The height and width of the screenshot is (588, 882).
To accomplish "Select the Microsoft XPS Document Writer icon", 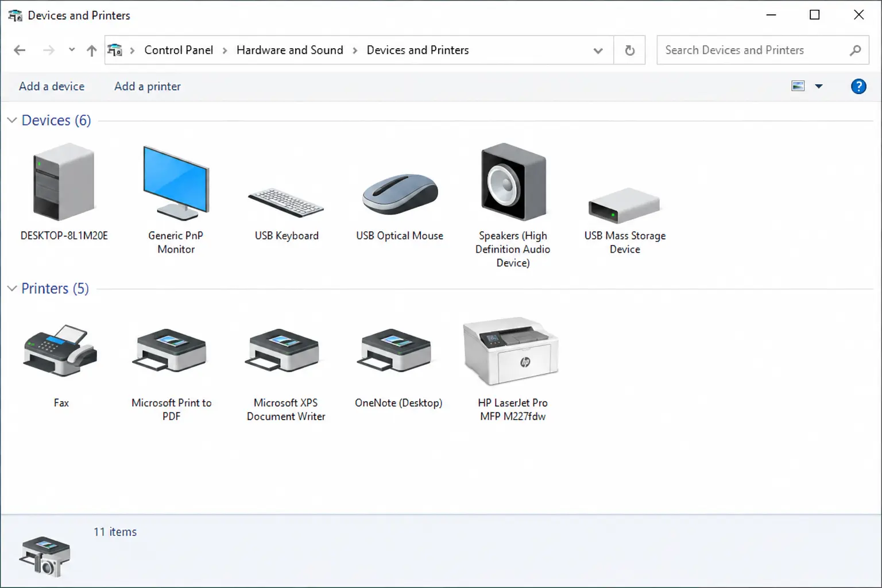I will 282,351.
